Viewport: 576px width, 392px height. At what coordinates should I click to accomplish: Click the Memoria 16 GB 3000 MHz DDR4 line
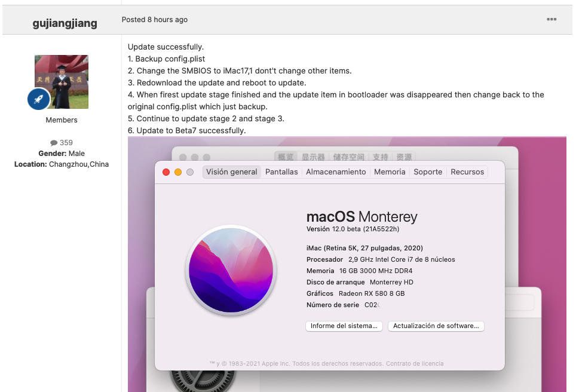pyautogui.click(x=359, y=271)
